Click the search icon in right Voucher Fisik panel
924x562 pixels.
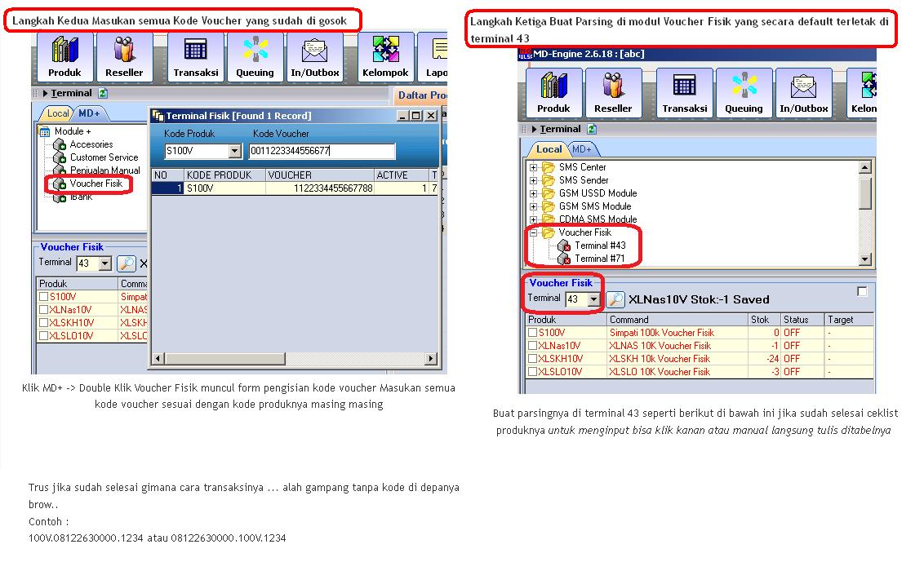(x=618, y=299)
